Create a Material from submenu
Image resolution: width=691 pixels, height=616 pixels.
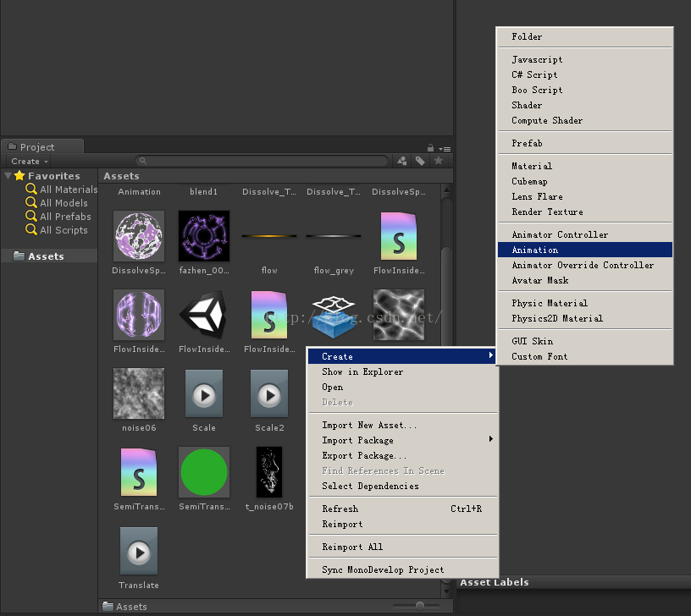[x=585, y=166]
